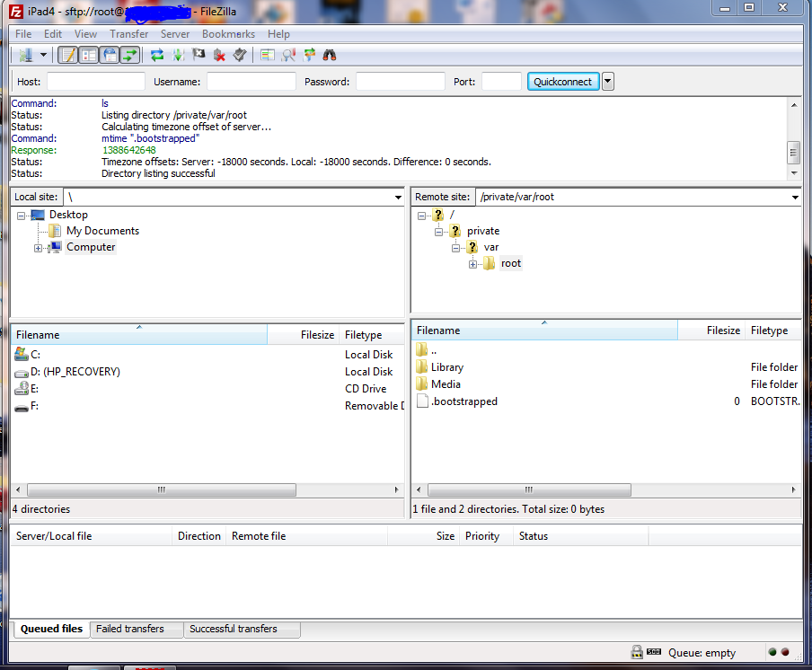Toggle synchronized browsing icon
This screenshot has width=812, height=670.
(x=309, y=55)
